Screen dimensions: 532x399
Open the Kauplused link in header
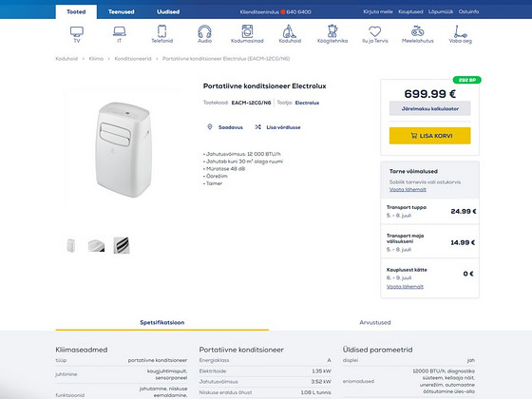click(x=410, y=11)
